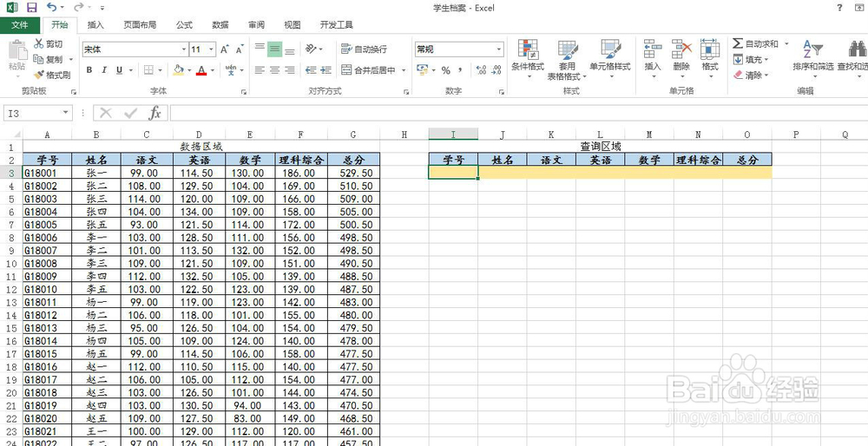Expand the Merge and Center dropdown arrow
The width and height of the screenshot is (868, 446).
[x=403, y=70]
